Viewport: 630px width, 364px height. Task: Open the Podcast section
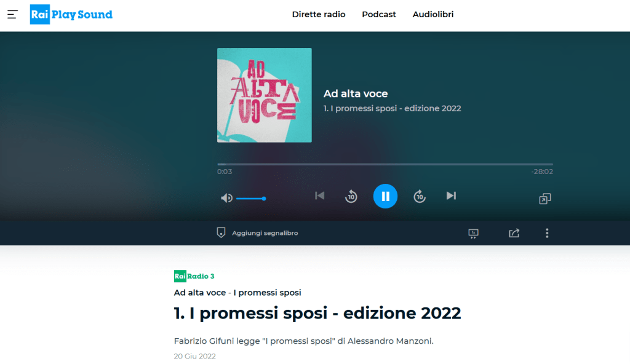pos(379,15)
